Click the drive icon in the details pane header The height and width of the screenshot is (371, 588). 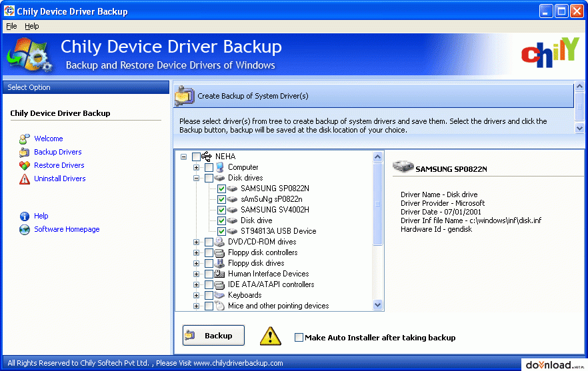pyautogui.click(x=403, y=166)
